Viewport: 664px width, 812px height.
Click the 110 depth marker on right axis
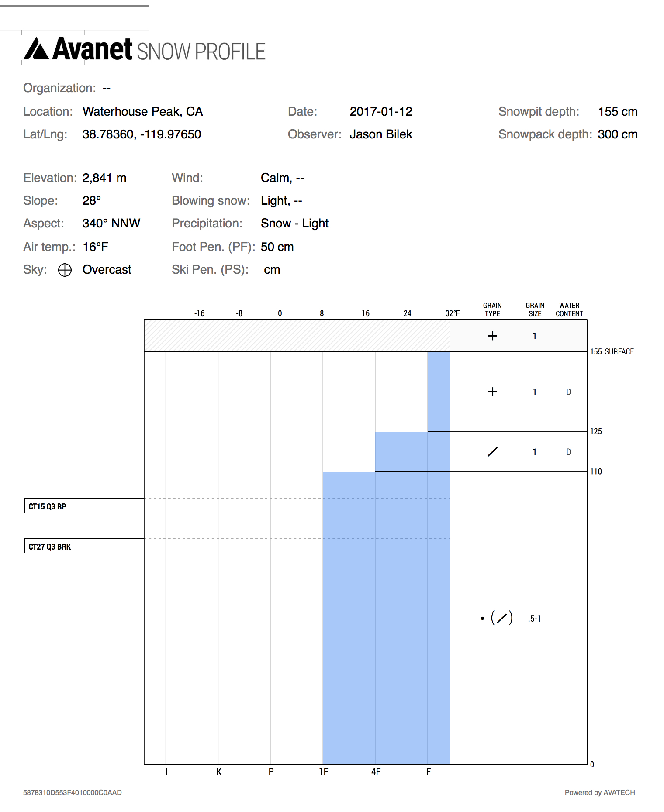(x=596, y=471)
